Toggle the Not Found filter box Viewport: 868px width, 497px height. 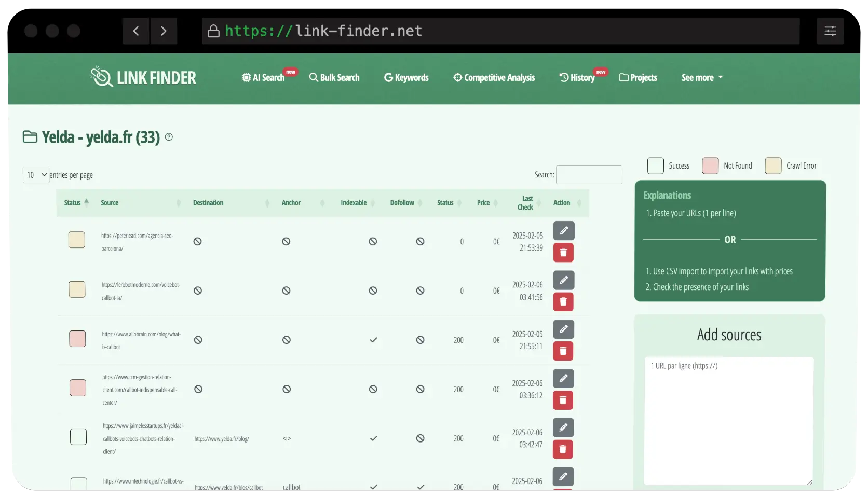click(x=710, y=165)
